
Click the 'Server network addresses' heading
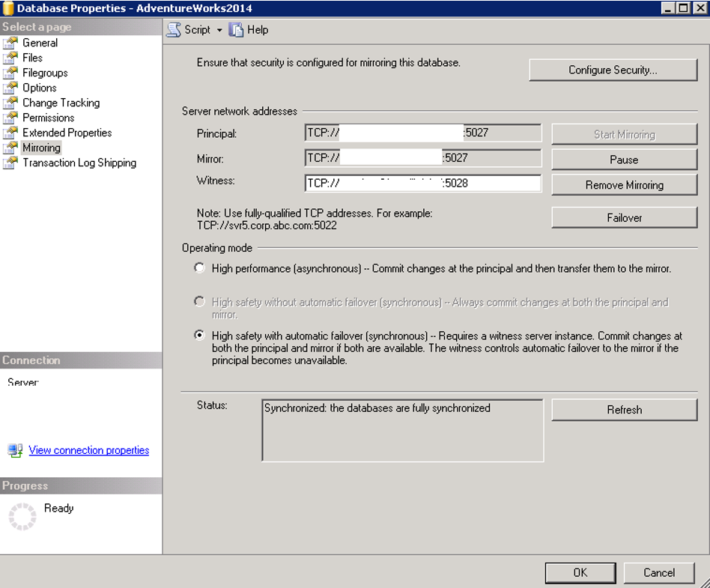tap(240, 112)
